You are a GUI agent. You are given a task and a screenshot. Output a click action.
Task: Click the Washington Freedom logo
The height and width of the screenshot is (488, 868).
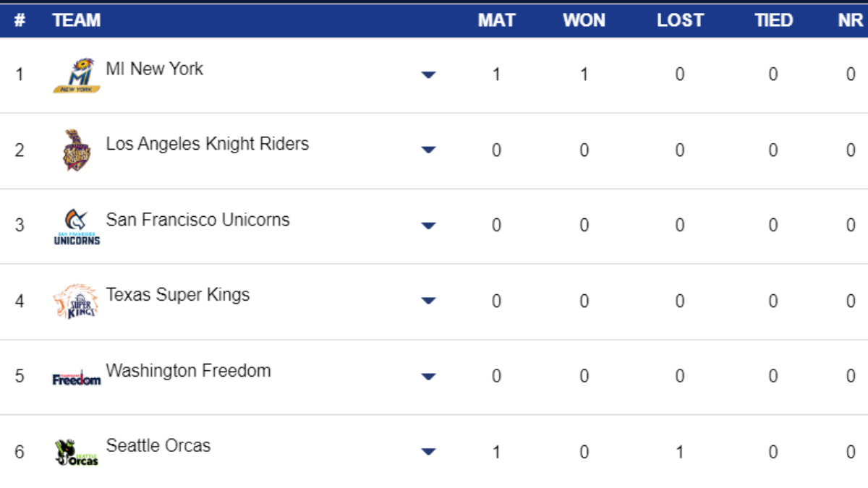click(76, 377)
